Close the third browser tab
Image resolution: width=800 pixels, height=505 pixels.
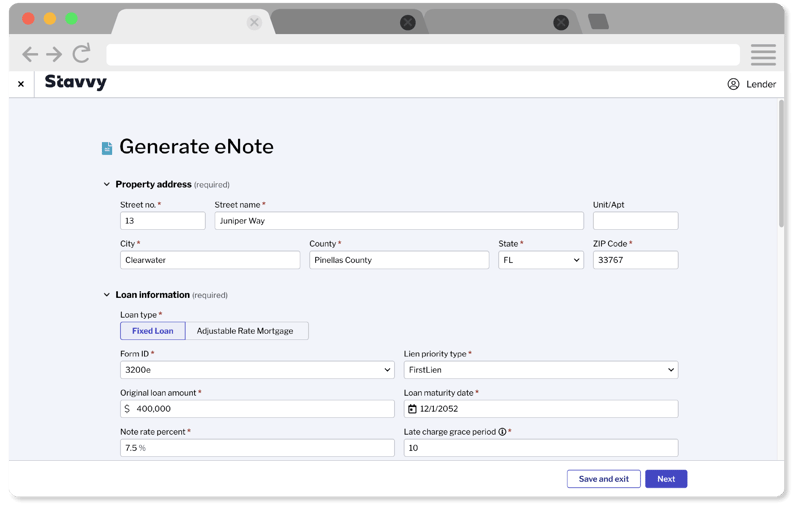[x=561, y=22]
